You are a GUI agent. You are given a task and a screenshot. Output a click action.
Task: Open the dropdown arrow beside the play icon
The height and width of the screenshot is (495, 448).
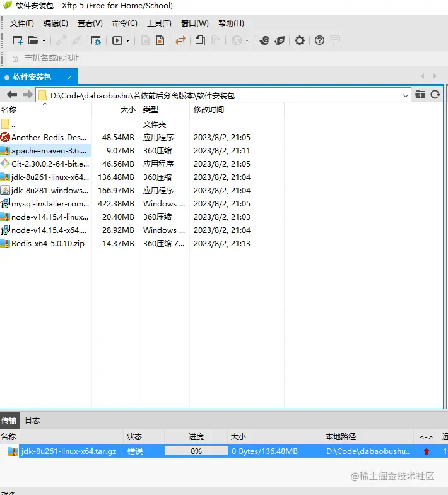[x=127, y=40]
